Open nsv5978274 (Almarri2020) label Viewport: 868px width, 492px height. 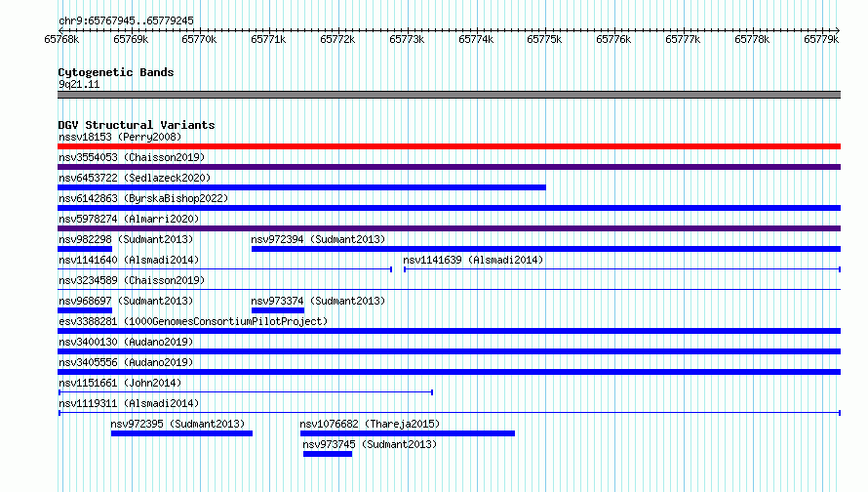[129, 219]
